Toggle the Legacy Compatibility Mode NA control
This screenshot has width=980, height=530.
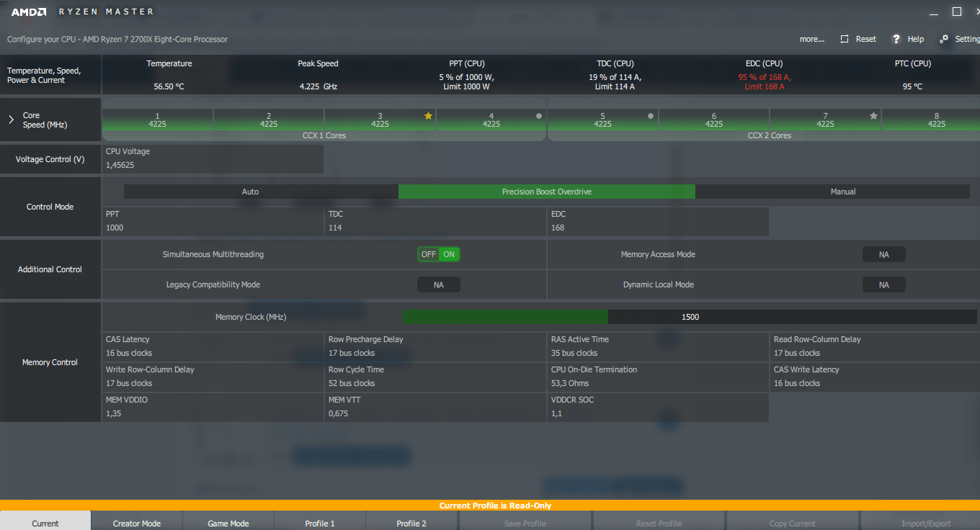pos(438,284)
